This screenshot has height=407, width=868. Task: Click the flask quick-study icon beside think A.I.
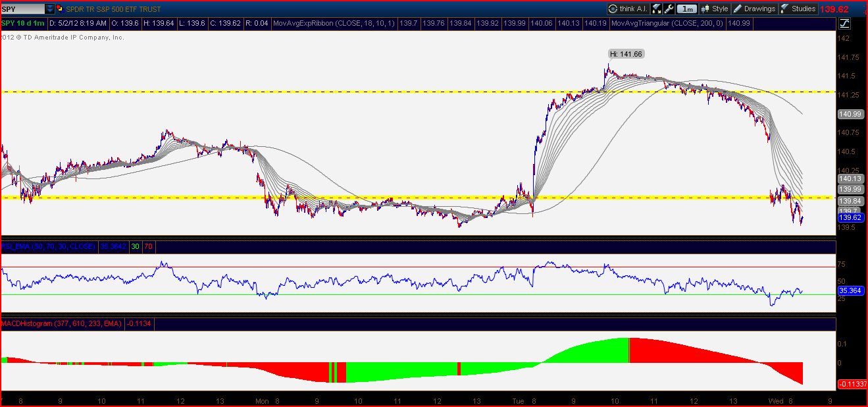click(x=656, y=9)
